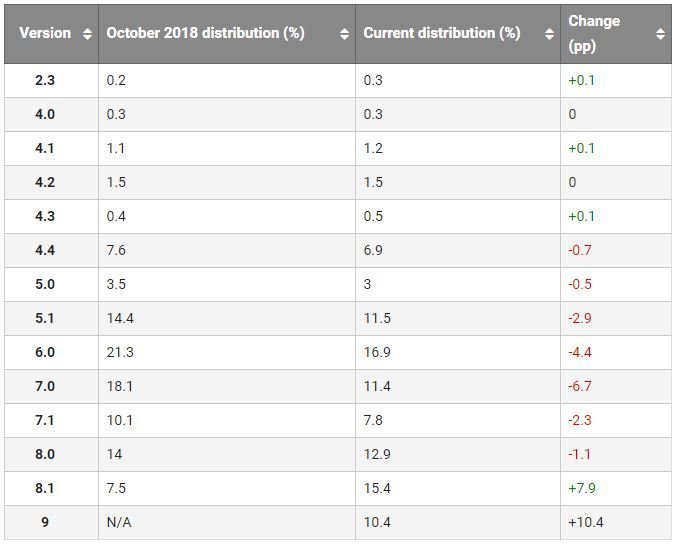The image size is (676, 544).
Task: Select the version 2.3 row label
Action: pyautogui.click(x=44, y=80)
